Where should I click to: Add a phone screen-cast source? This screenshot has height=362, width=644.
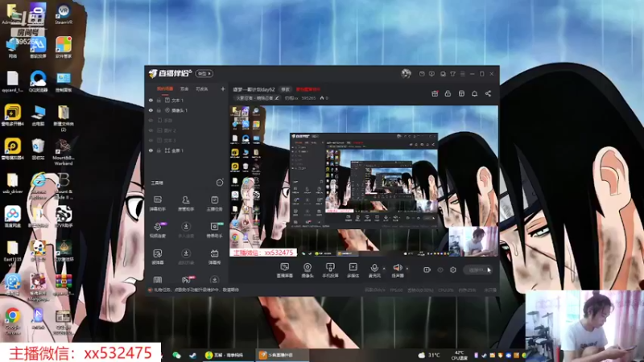coord(330,270)
